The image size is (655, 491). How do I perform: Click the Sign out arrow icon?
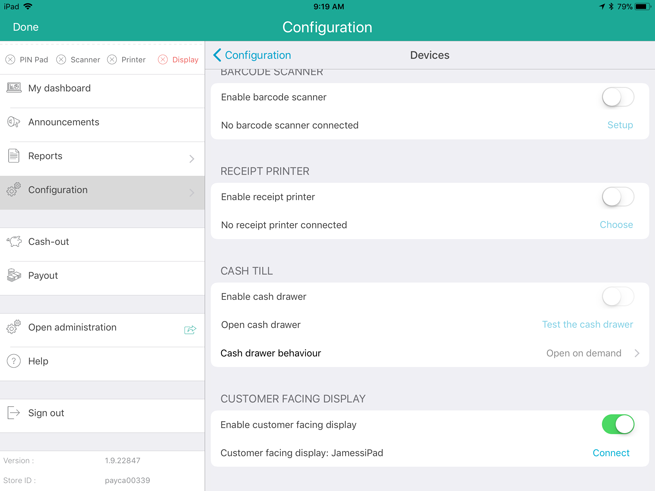[14, 413]
